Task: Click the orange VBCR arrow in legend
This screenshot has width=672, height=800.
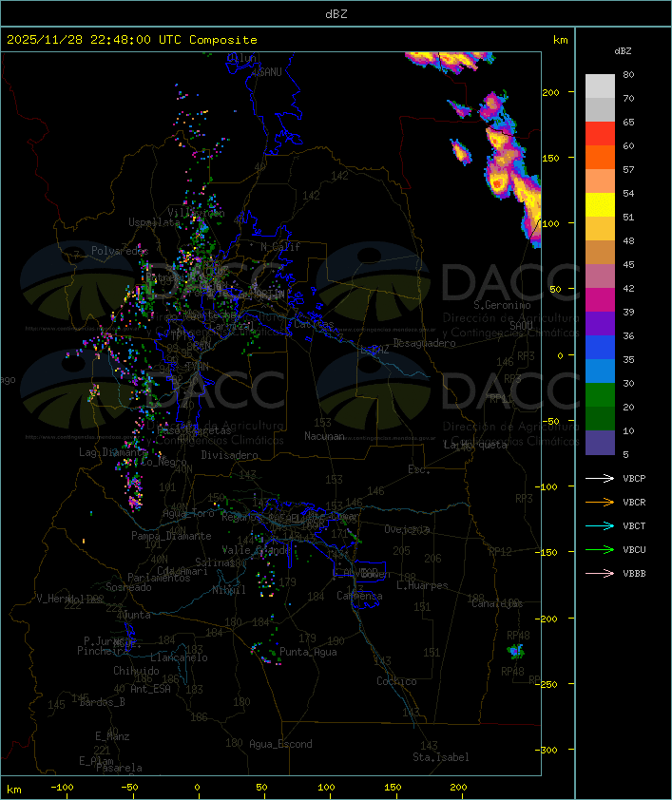Action: pos(600,502)
